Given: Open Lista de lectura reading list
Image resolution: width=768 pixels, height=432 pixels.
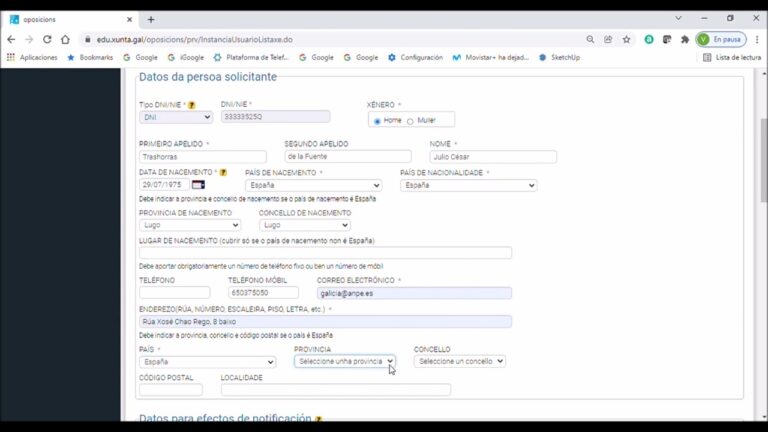Looking at the screenshot, I should (x=731, y=57).
